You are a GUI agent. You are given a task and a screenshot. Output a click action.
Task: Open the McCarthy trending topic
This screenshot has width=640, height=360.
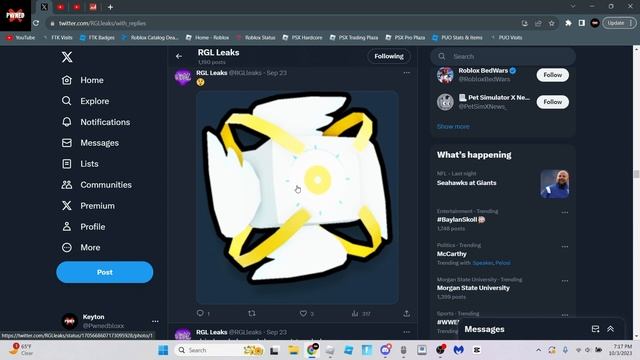tap(451, 254)
